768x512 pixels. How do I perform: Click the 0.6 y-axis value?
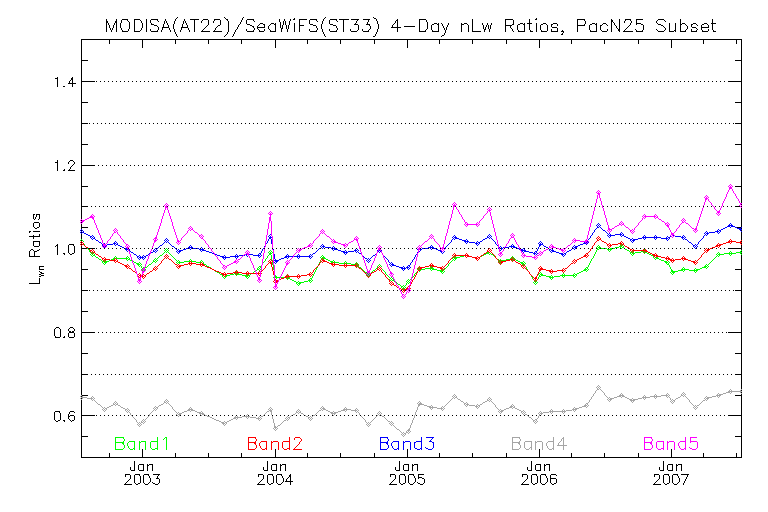tap(64, 416)
